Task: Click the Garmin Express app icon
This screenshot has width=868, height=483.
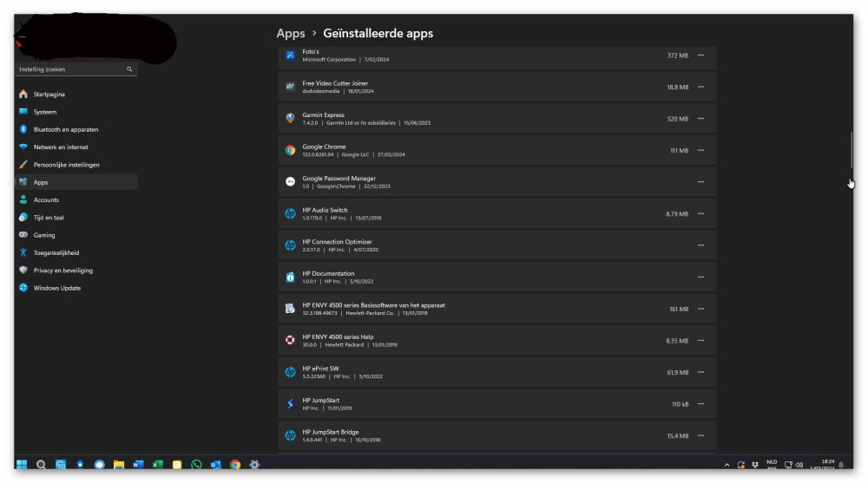Action: point(290,118)
